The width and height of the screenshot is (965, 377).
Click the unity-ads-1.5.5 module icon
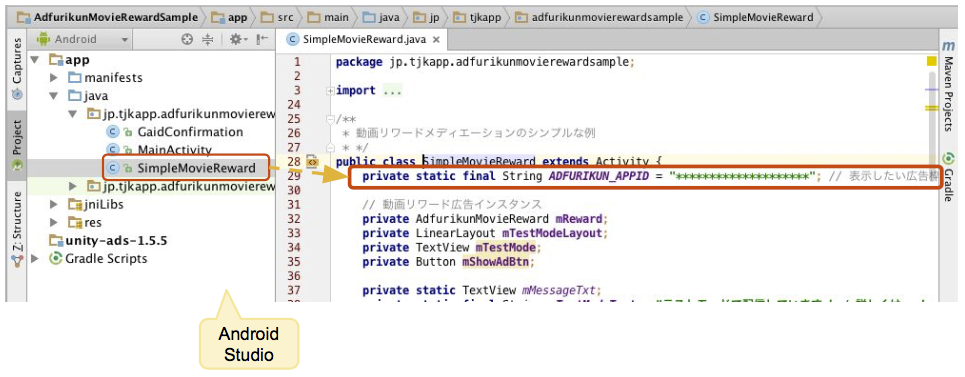56,240
